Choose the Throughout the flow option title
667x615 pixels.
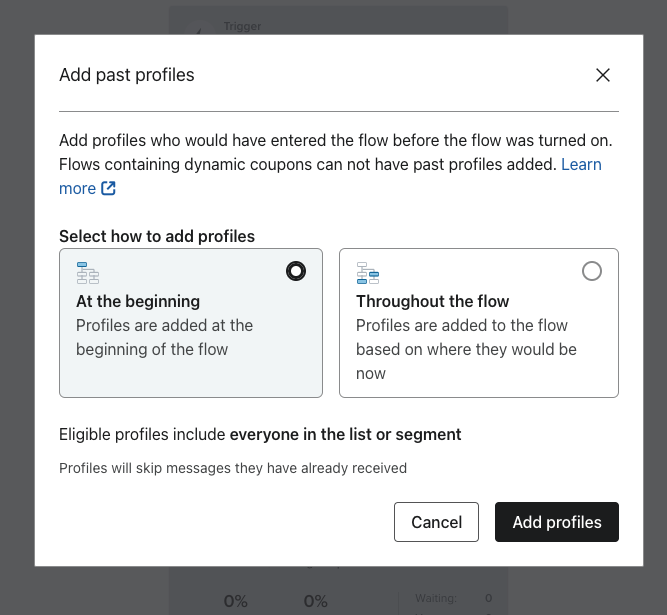pyautogui.click(x=432, y=301)
